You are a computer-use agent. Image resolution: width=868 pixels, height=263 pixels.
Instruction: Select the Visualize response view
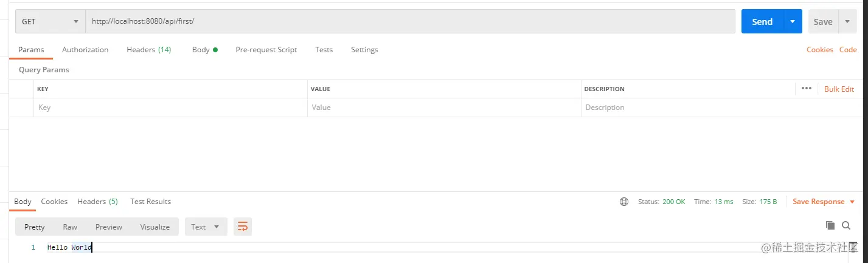tap(155, 227)
